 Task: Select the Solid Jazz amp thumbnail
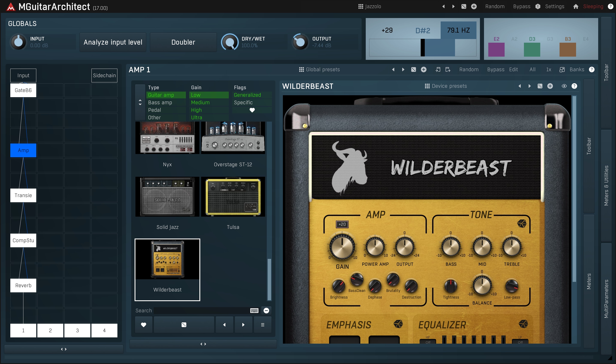167,197
